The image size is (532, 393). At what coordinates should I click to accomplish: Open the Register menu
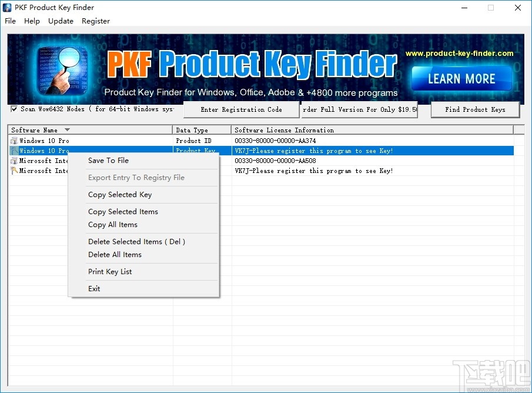(95, 21)
